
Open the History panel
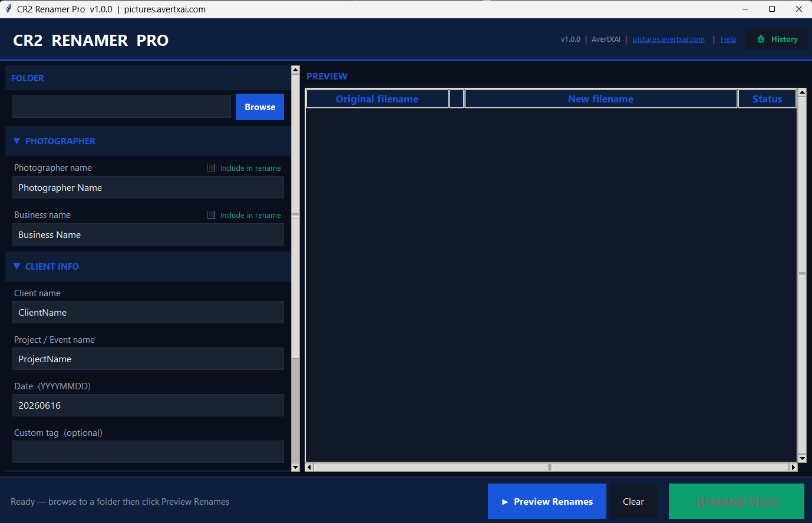(x=777, y=39)
